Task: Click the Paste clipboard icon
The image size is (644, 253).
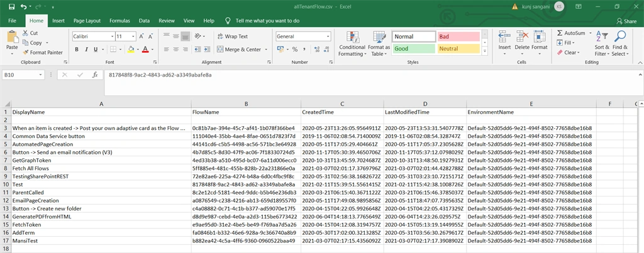Action: point(12,37)
